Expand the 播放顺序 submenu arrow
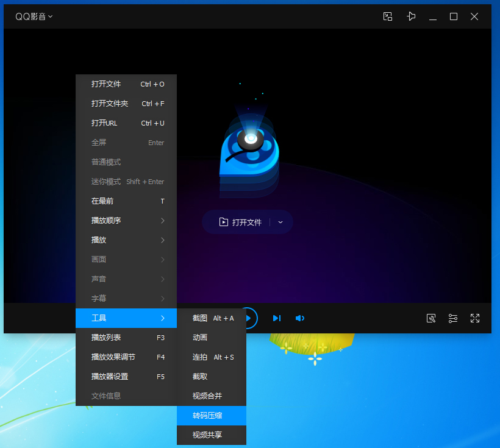 coord(162,220)
